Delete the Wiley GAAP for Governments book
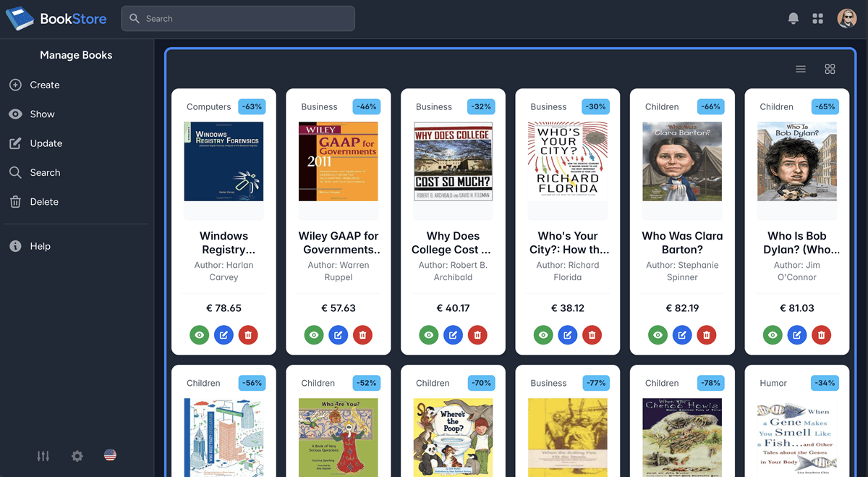 click(363, 335)
